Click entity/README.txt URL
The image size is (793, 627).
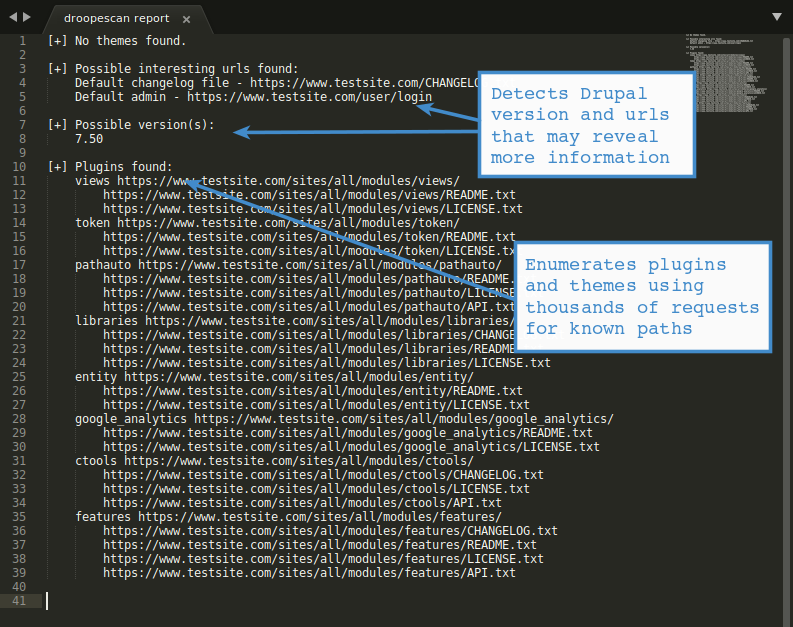tap(313, 391)
